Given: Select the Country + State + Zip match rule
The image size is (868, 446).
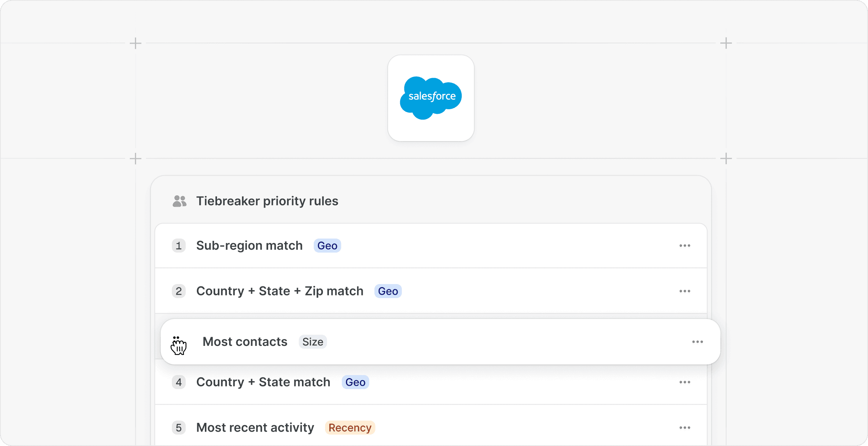Looking at the screenshot, I should pos(280,291).
